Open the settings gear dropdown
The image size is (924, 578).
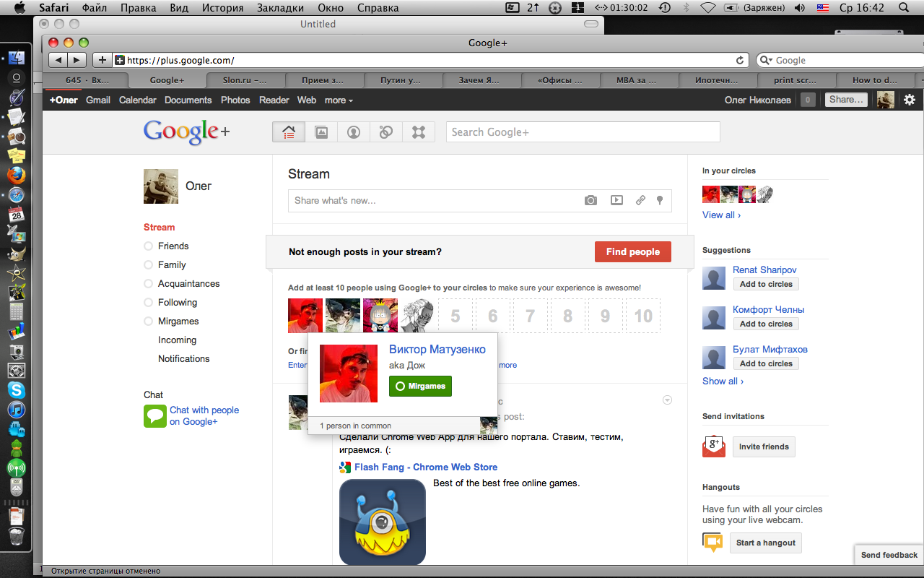point(910,100)
